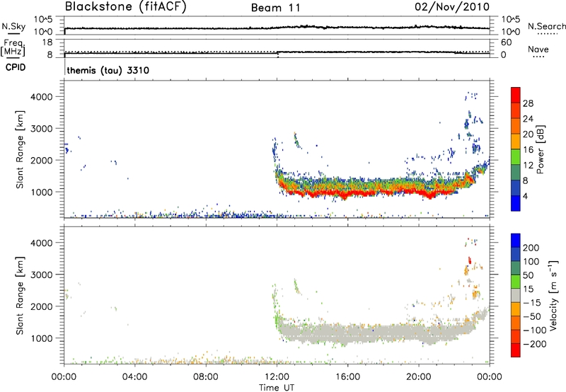Select the "Freq. [MHz]" axis label
Image resolution: width=566 pixels, height=392 pixels.
click(x=13, y=48)
